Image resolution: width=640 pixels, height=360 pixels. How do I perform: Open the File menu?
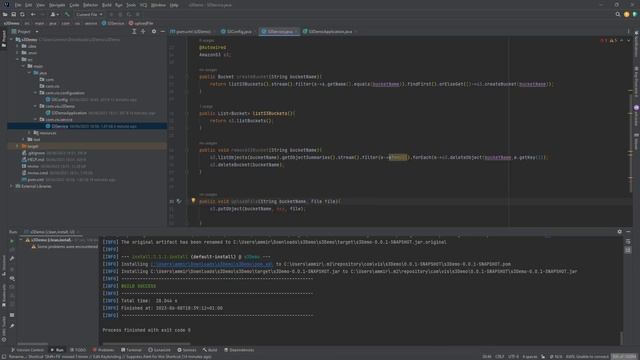(x=18, y=5)
